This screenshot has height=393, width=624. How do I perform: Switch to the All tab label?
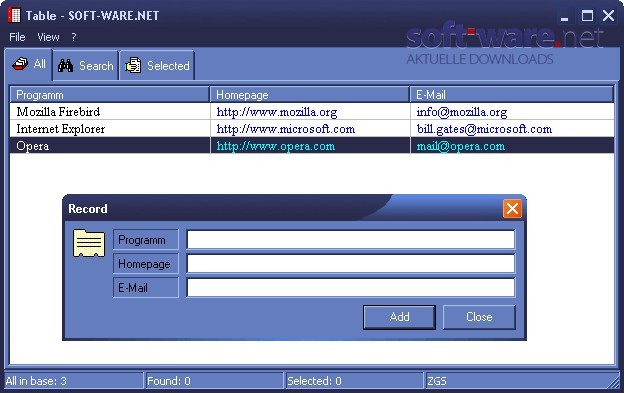tap(39, 64)
